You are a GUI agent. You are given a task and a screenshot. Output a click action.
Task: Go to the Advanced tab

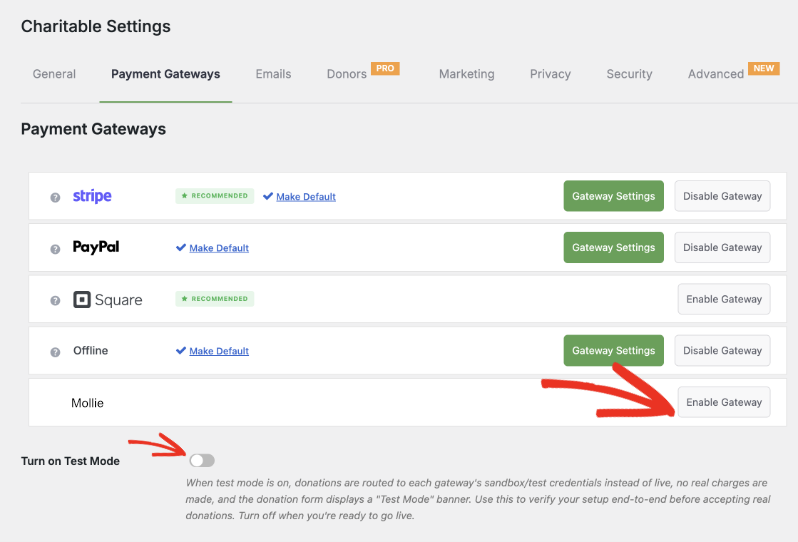click(x=716, y=74)
